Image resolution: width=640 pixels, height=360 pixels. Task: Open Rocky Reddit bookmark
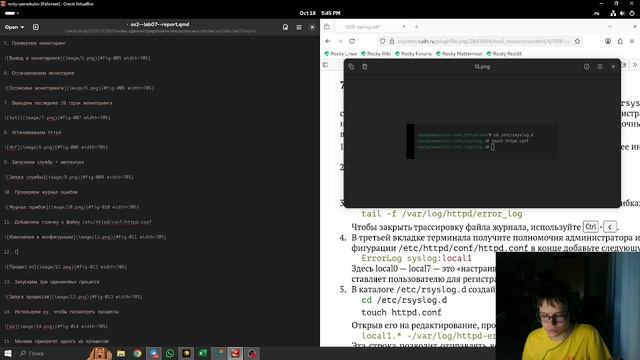tap(504, 54)
